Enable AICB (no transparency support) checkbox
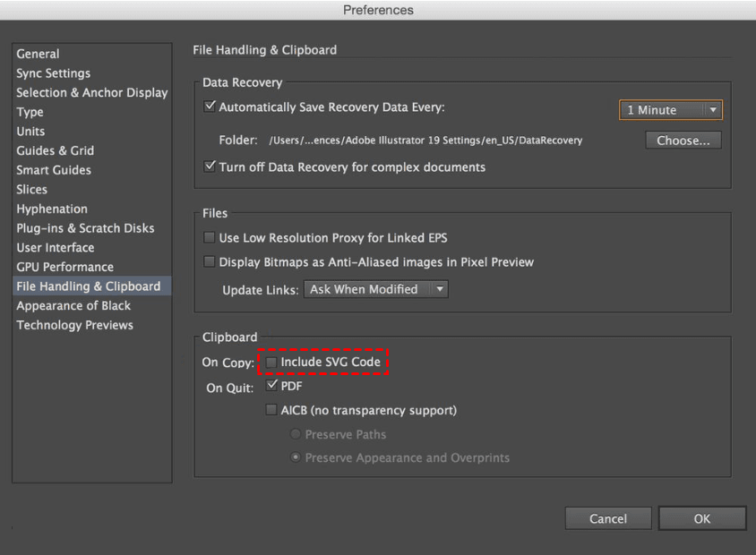756x555 pixels. (x=272, y=410)
